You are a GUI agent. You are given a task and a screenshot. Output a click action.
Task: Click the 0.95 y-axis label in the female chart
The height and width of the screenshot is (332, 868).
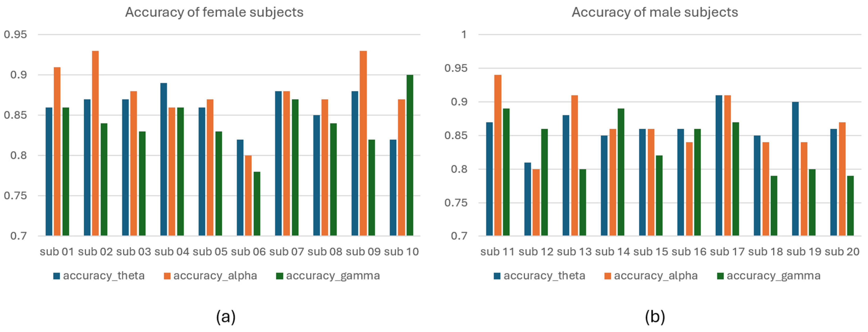click(x=15, y=34)
